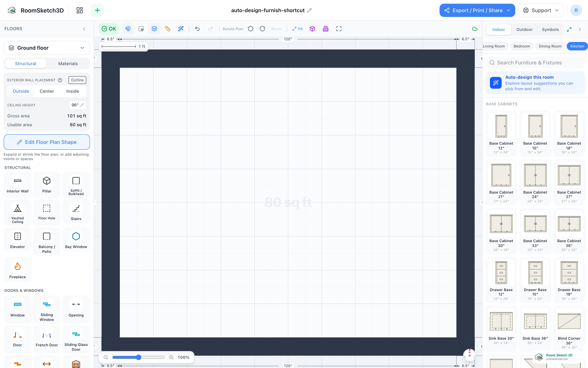Open the purple building view icon
Viewport: 588px width, 368px height.
coord(326,29)
